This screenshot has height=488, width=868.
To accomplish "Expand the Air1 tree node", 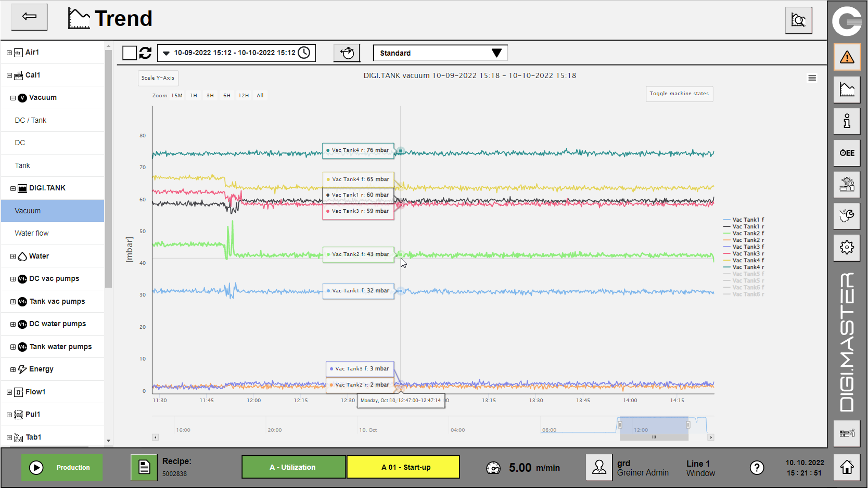I will [x=9, y=53].
